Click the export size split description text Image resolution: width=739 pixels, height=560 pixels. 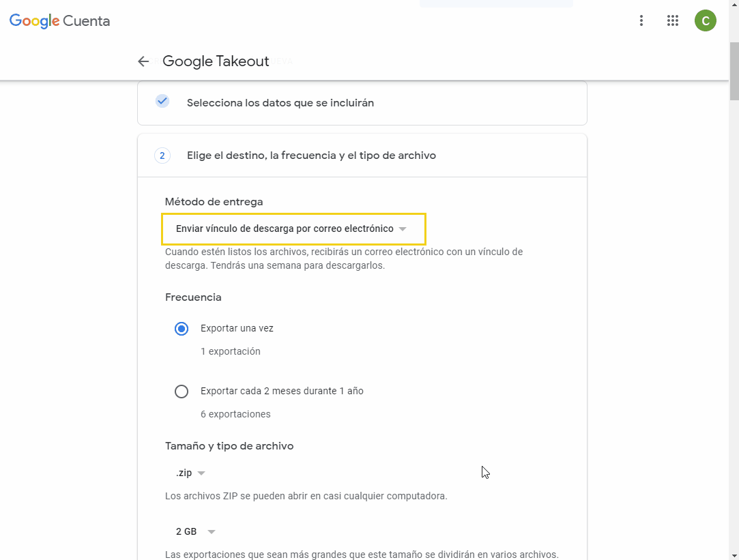pos(362,555)
